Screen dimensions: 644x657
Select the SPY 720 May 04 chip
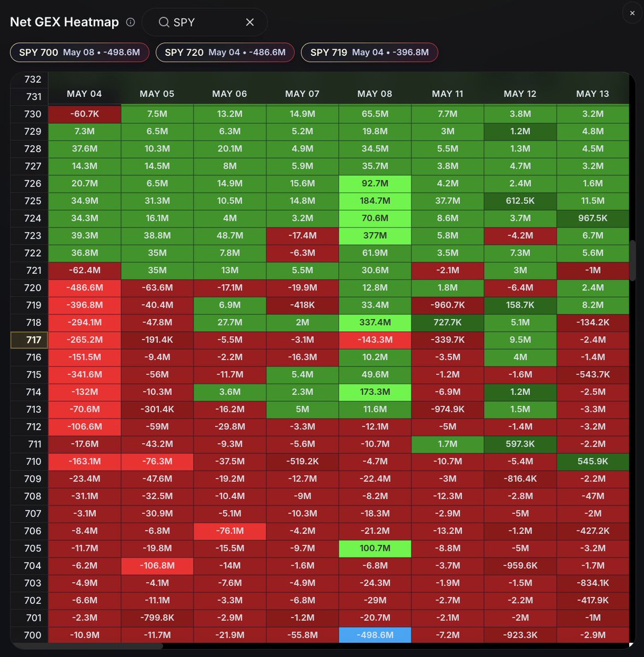225,53
